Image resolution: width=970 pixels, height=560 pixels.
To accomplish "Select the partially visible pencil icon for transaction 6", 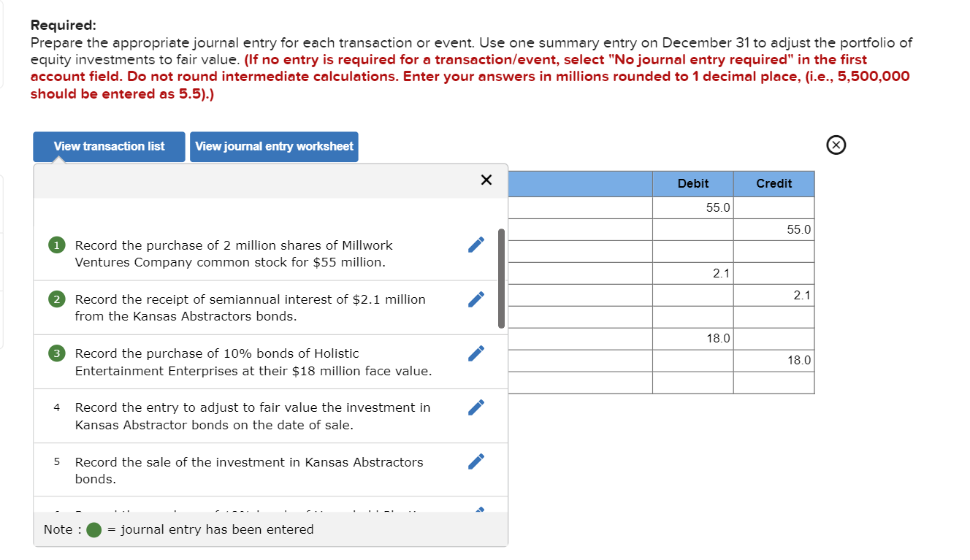I will click(479, 511).
